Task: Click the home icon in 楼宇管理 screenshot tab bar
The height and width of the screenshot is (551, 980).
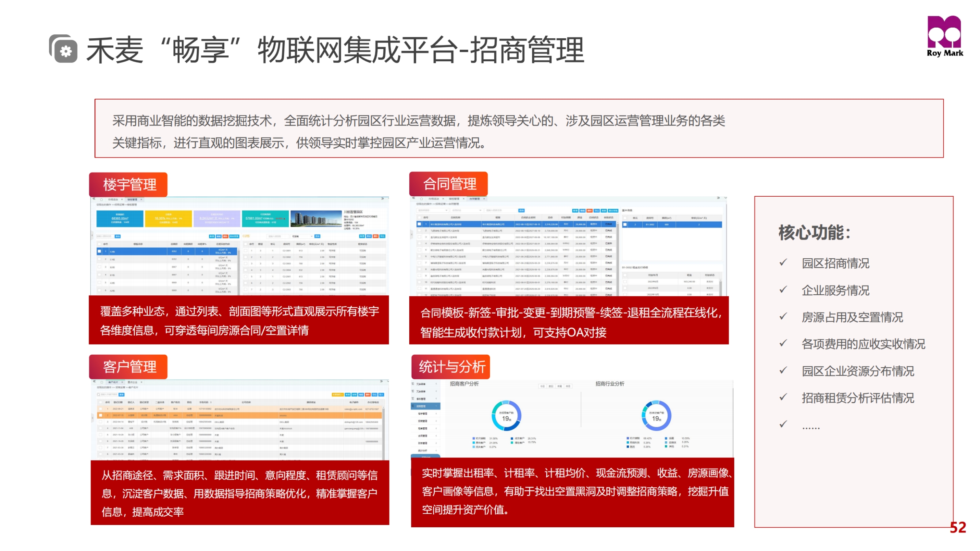Action: pyautogui.click(x=102, y=199)
